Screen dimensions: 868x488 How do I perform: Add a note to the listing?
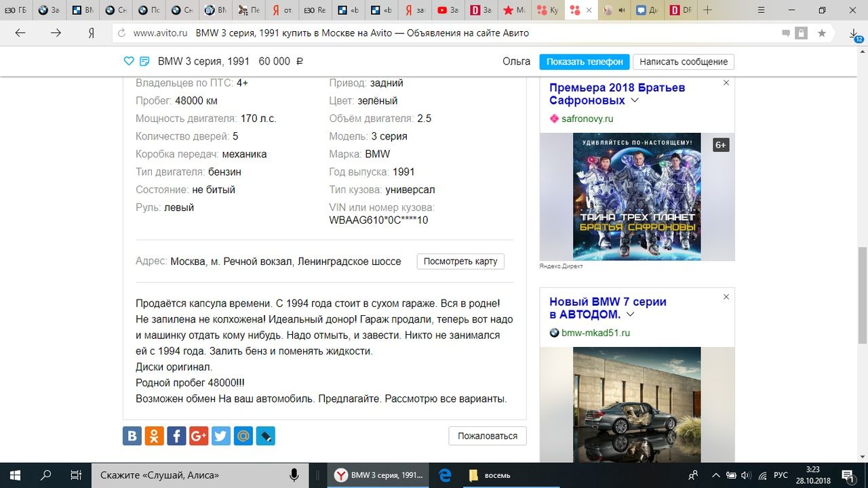(144, 61)
